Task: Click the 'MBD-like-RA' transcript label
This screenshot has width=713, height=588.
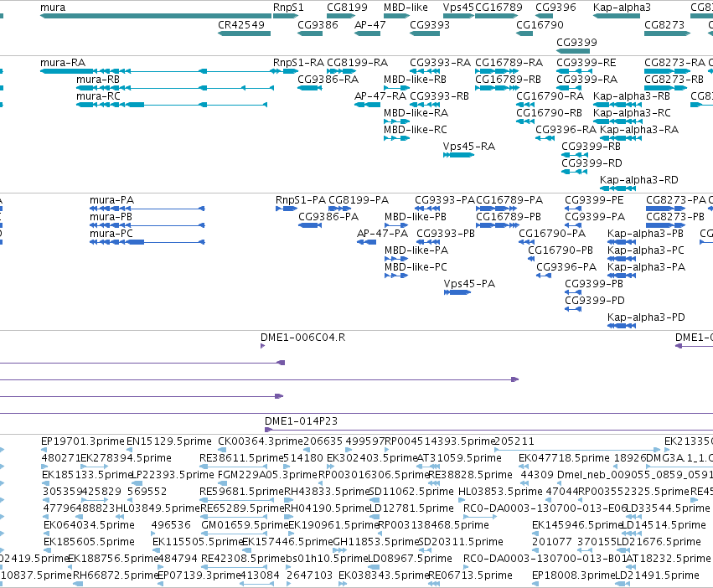Action: coord(416,113)
